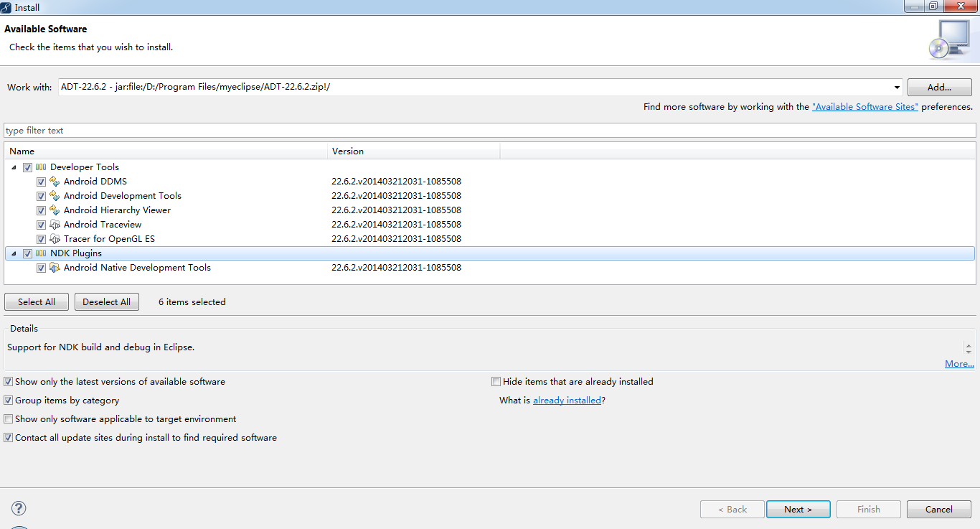Screen dimensions: 980x529
Task: Click the Android Development Tools feature icon
Action: [x=55, y=196]
